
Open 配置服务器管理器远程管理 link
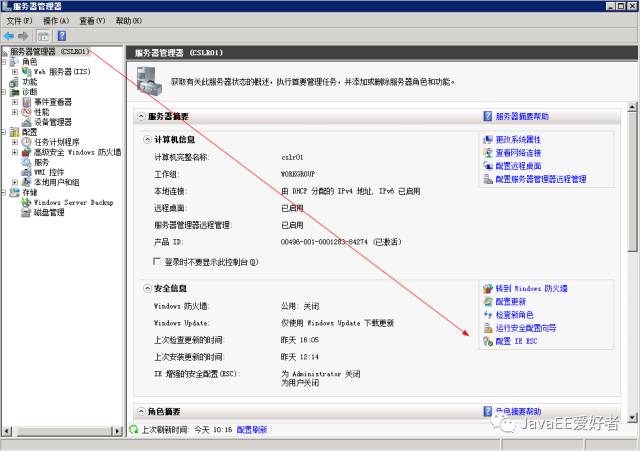541,179
